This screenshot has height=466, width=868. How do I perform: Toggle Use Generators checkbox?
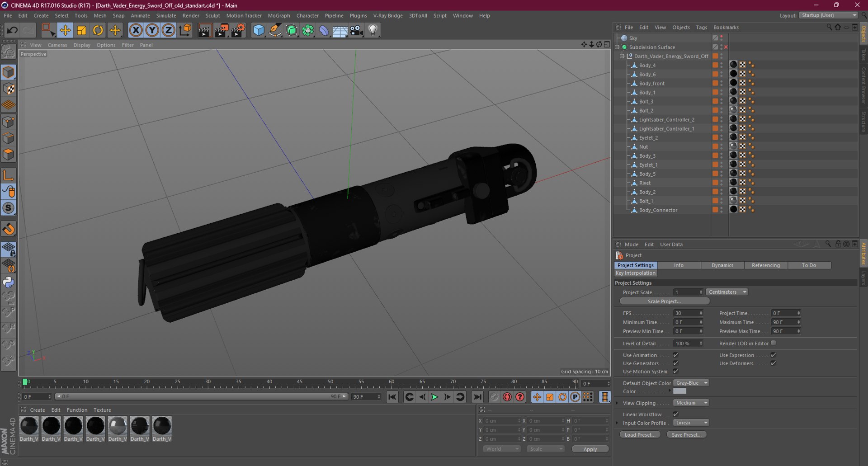tap(675, 363)
